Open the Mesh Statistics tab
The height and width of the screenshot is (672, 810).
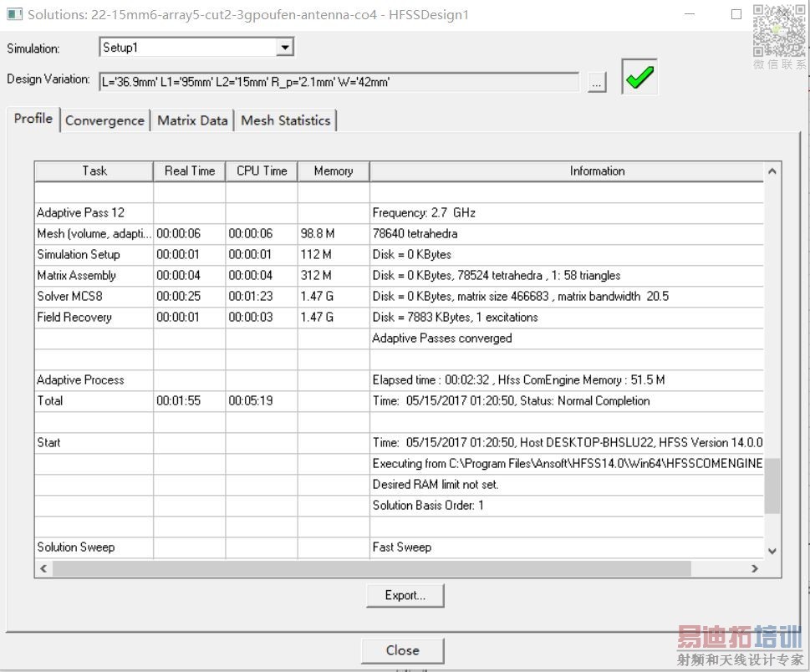pos(286,120)
